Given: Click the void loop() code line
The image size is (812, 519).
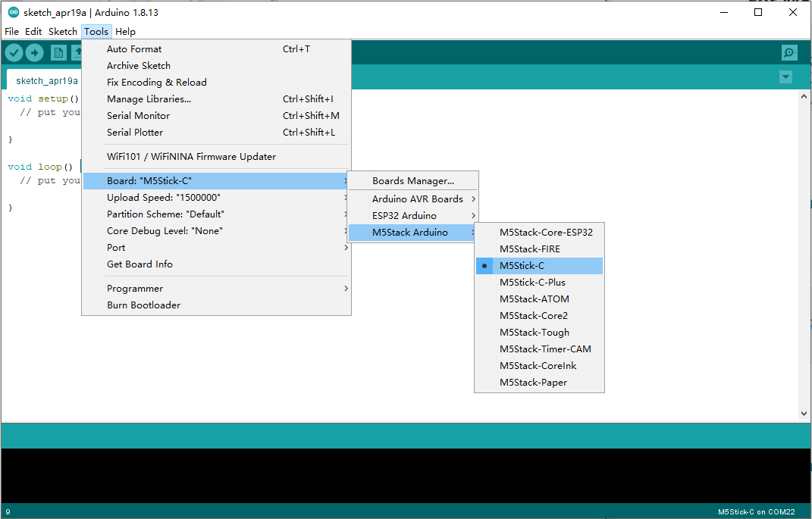Looking at the screenshot, I should click(40, 167).
